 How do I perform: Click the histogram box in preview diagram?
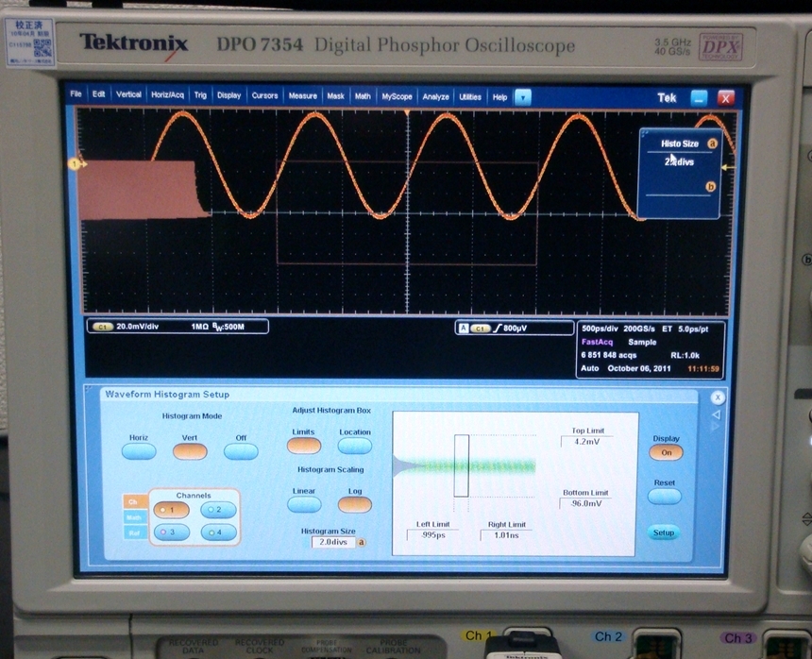pos(462,465)
